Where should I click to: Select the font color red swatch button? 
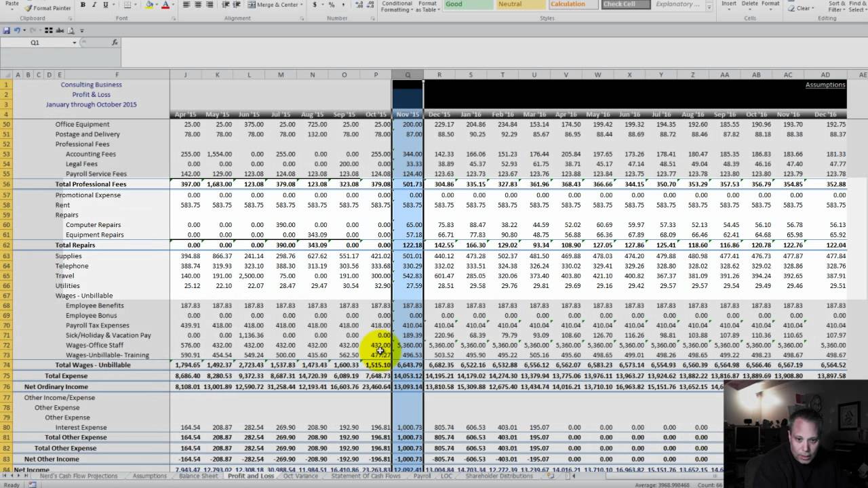[165, 5]
